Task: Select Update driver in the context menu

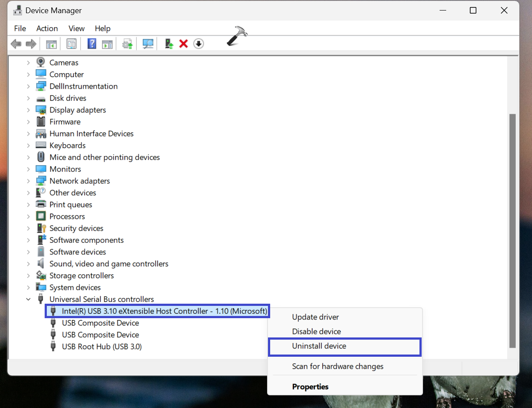Action: [x=315, y=317]
